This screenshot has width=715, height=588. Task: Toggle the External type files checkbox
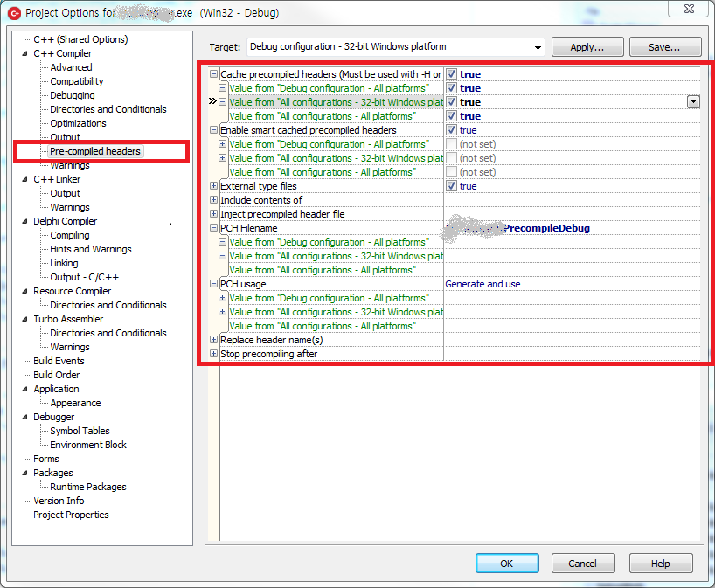click(x=451, y=186)
